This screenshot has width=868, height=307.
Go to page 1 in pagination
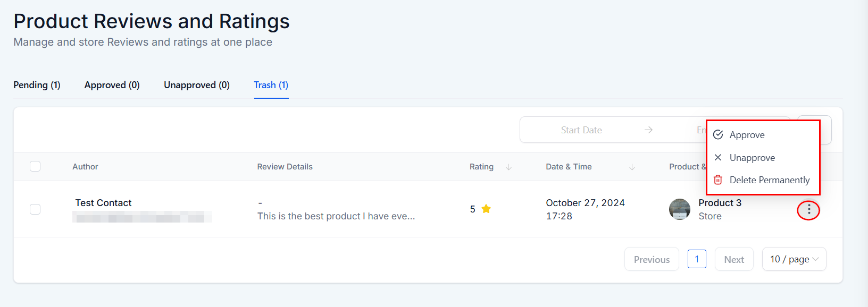click(697, 259)
